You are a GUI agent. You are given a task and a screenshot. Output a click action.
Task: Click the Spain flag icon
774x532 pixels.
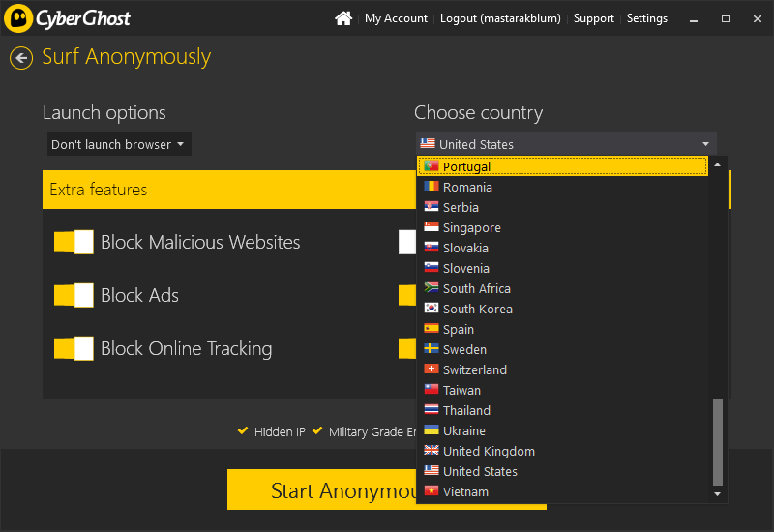432,328
